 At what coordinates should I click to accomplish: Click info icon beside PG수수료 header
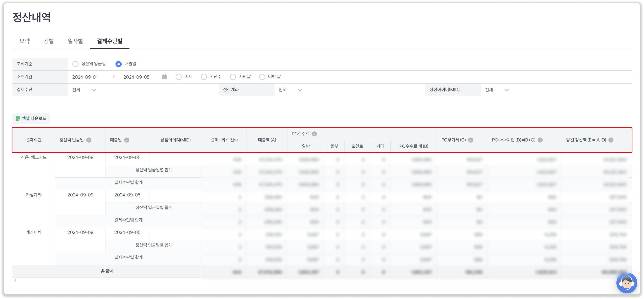coord(314,134)
